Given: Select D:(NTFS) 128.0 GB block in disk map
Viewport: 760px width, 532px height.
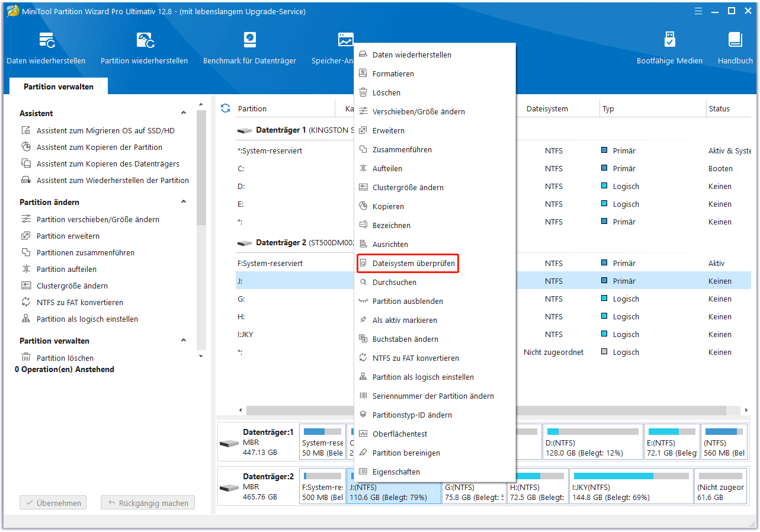Looking at the screenshot, I should pos(592,442).
